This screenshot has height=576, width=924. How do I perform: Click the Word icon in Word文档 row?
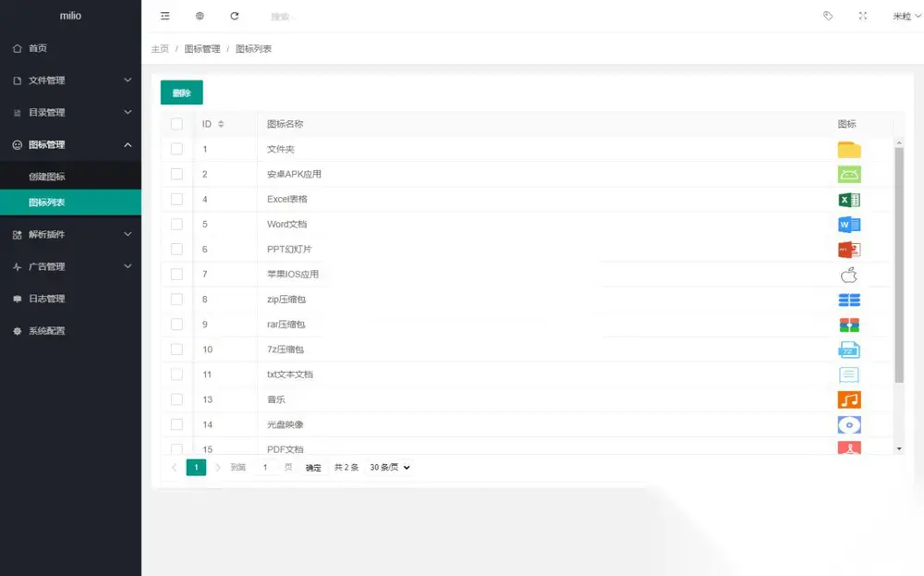[849, 225]
